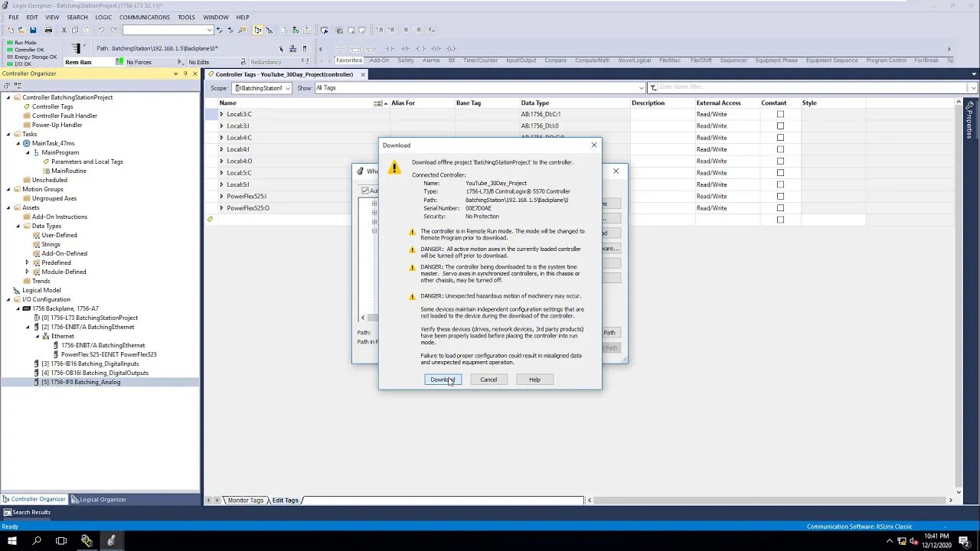Open the COMMUNICATIONS menu
This screenshot has height=551, width=980.
click(x=145, y=17)
